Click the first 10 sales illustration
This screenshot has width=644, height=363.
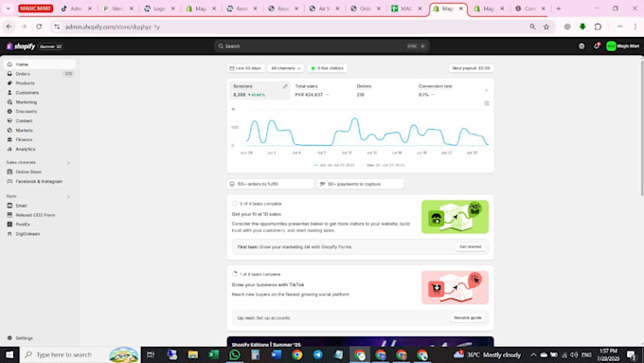pos(456,217)
